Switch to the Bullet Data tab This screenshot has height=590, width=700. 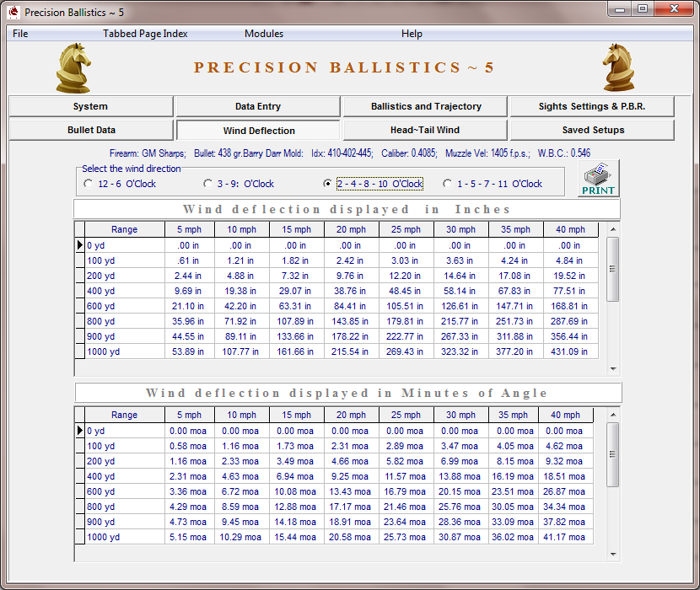click(91, 130)
